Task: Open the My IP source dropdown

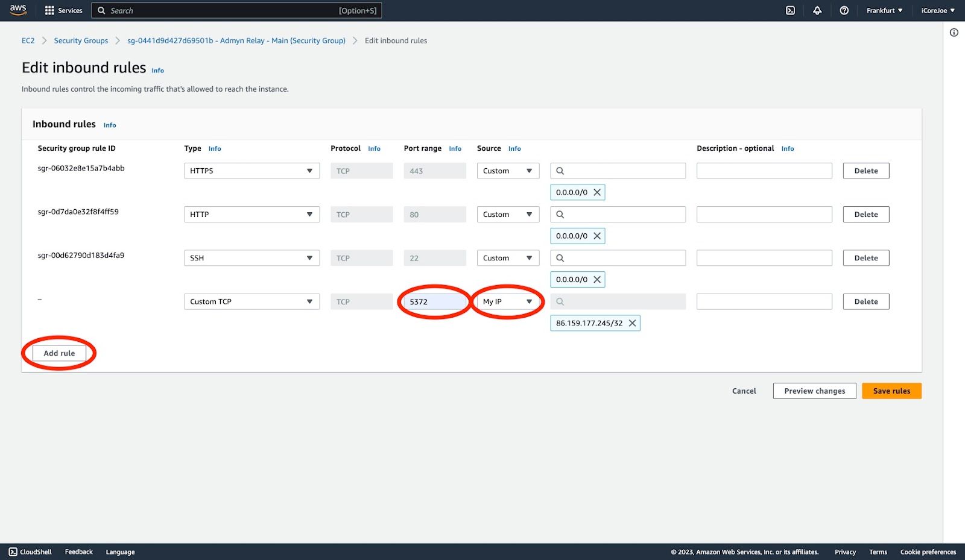Action: tap(508, 301)
